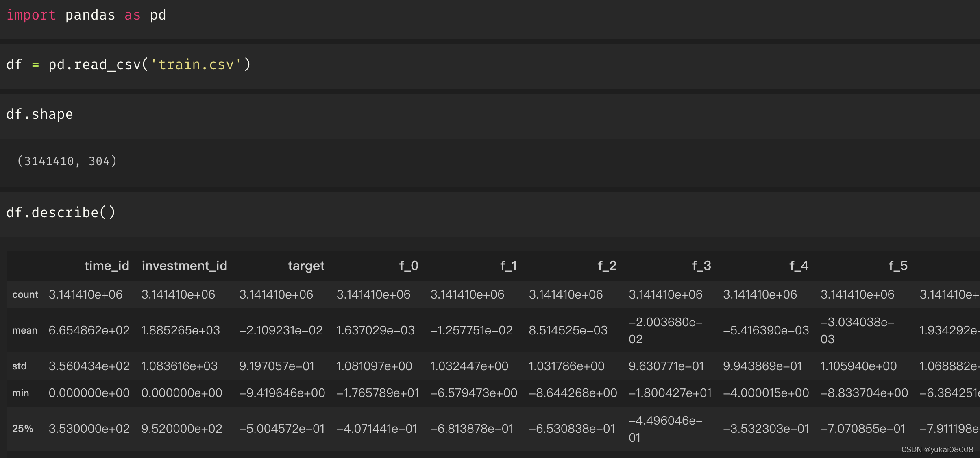Click the f_0 column header
Screen dimensions: 980x458
tap(409, 266)
